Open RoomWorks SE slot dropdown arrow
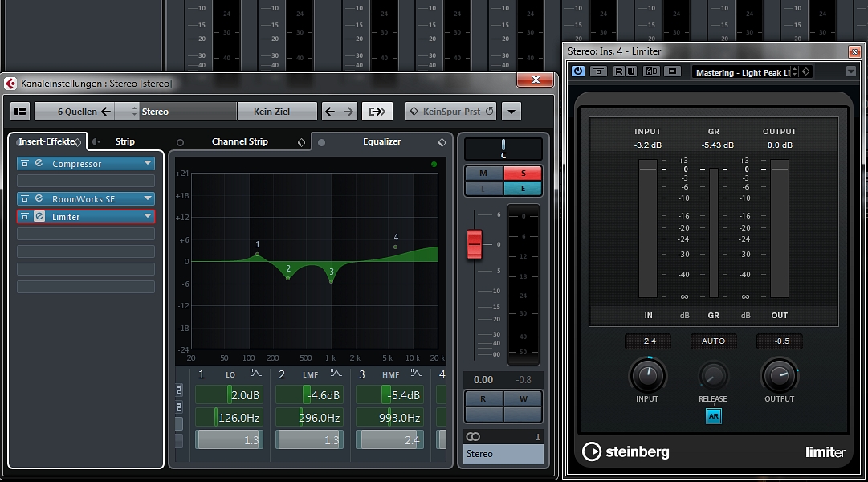This screenshot has width=868, height=482. [x=147, y=199]
